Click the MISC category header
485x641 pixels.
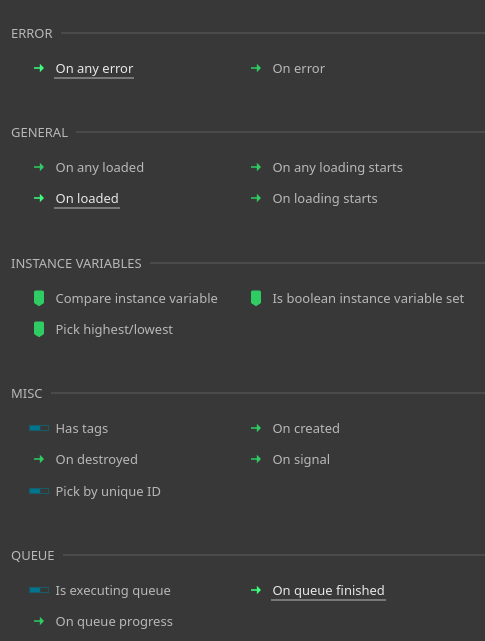[x=27, y=394]
